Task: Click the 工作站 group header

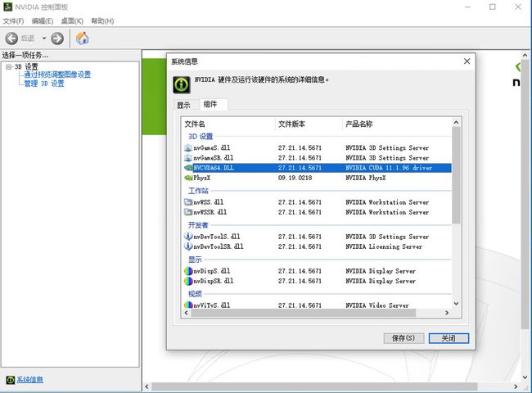Action: tap(198, 191)
